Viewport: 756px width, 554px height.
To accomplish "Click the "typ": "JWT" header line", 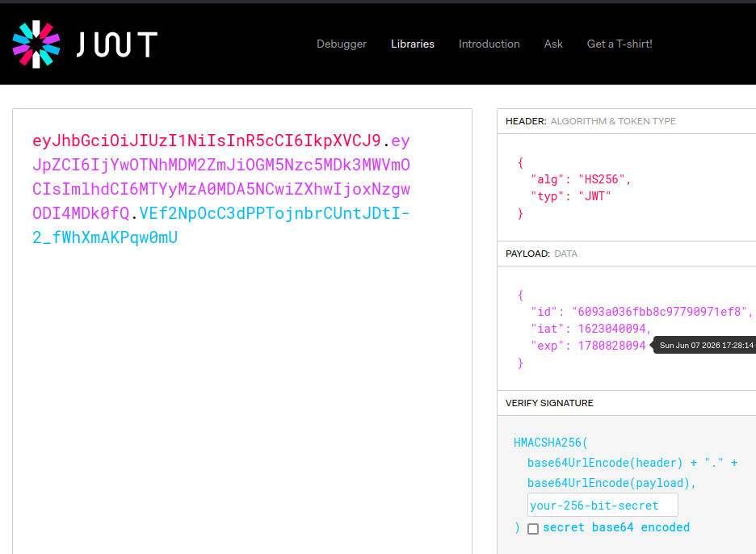I will pos(571,196).
